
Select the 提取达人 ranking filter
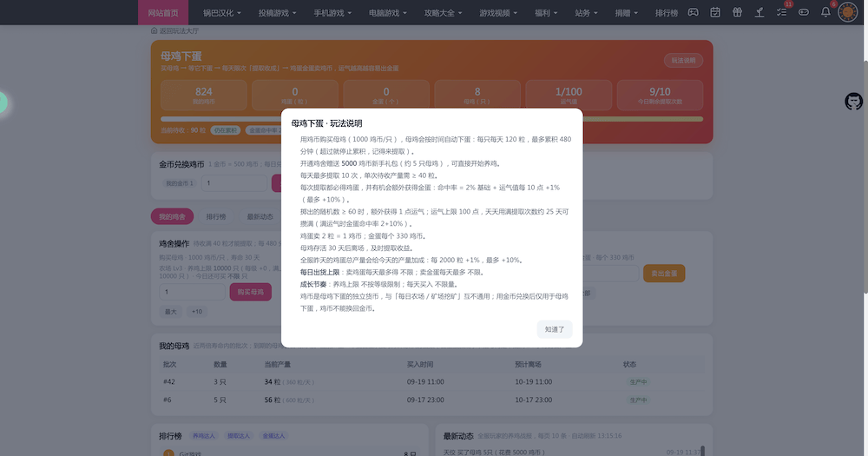tap(239, 436)
